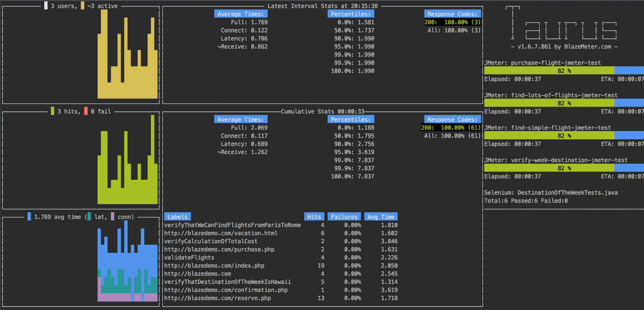The width and height of the screenshot is (644, 310).
Task: Select row 'verifyThatWeCanFindFlightsFromParisToRome'
Action: coord(281,225)
